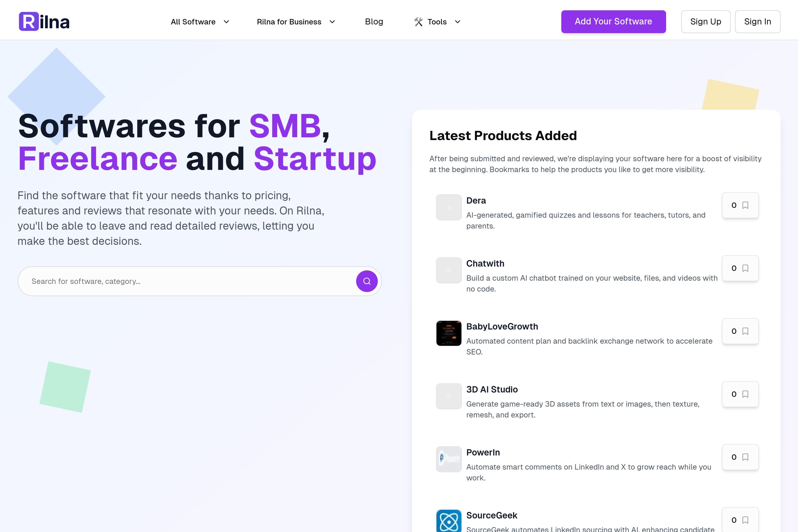Expand the All Software dropdown

pos(199,21)
